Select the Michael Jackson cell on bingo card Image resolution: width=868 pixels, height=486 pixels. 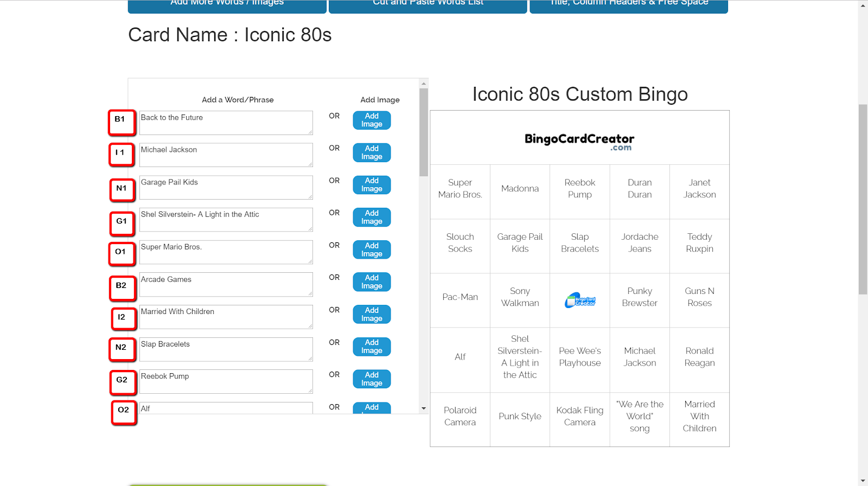point(640,360)
